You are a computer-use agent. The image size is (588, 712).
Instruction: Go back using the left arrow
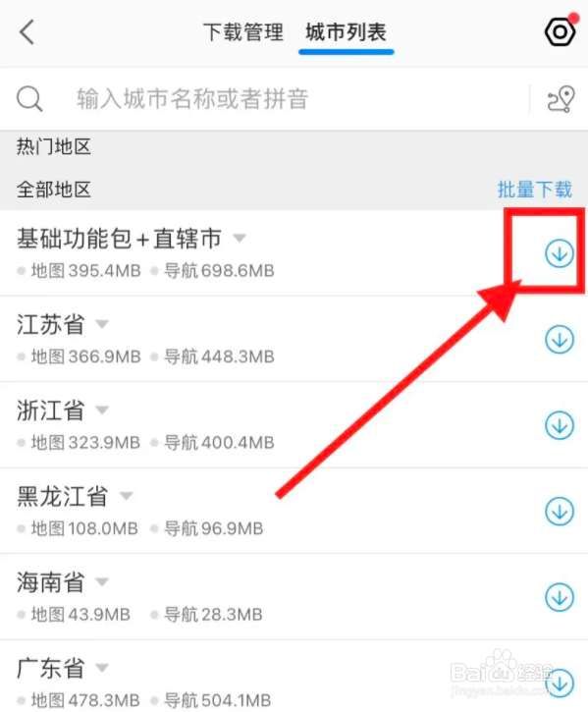pos(27,32)
